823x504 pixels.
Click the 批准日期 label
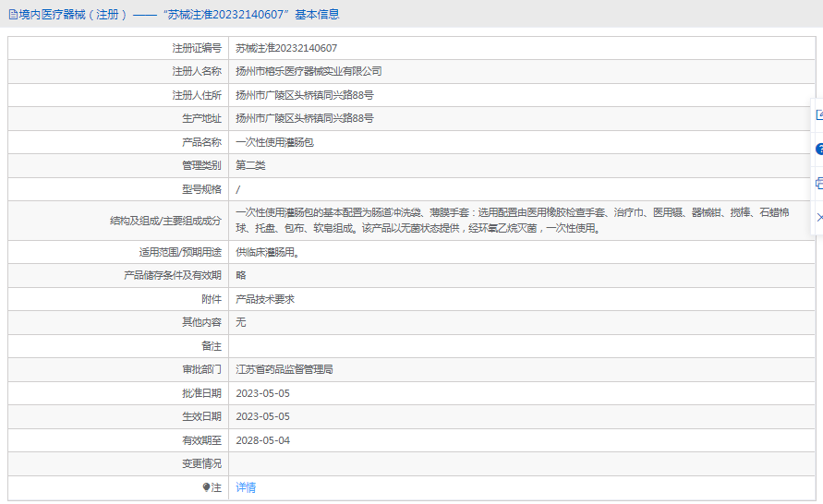pos(201,393)
